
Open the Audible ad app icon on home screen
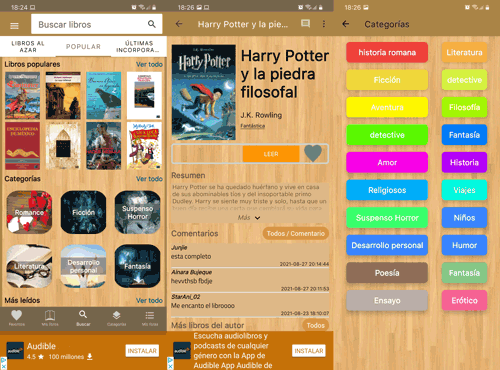(x=15, y=350)
